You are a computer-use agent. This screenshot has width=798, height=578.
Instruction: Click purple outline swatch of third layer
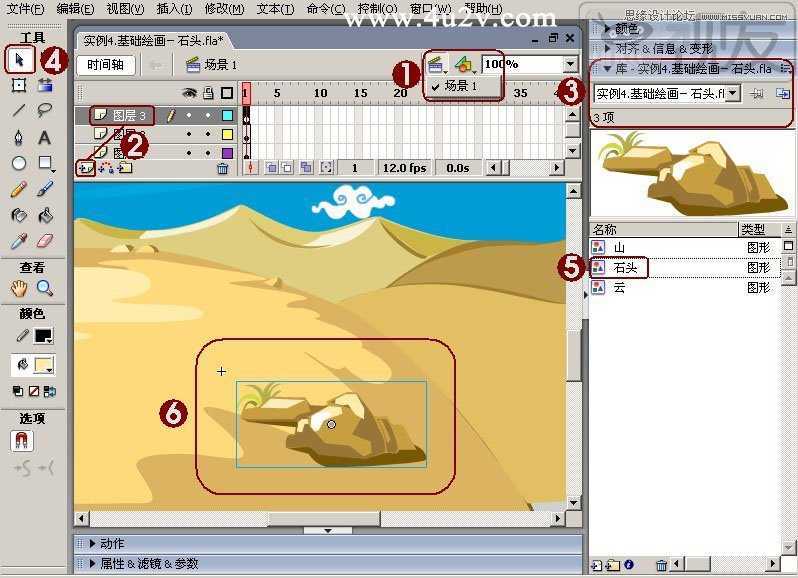pyautogui.click(x=227, y=152)
